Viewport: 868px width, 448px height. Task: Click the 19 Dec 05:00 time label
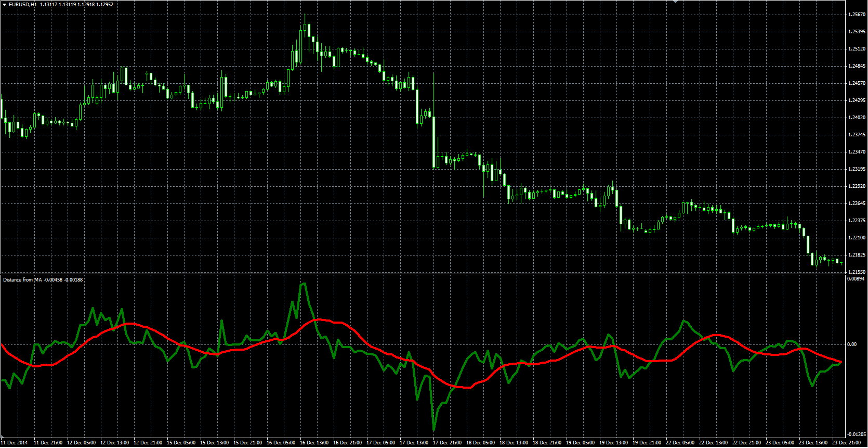(580, 443)
